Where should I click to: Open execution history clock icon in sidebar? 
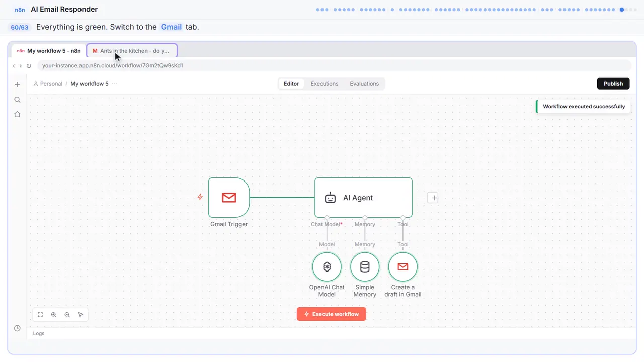tap(17, 328)
